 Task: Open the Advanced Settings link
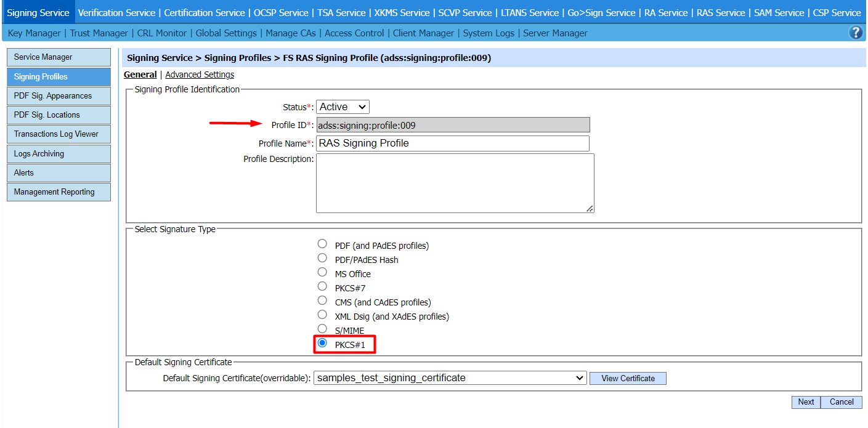click(x=200, y=75)
